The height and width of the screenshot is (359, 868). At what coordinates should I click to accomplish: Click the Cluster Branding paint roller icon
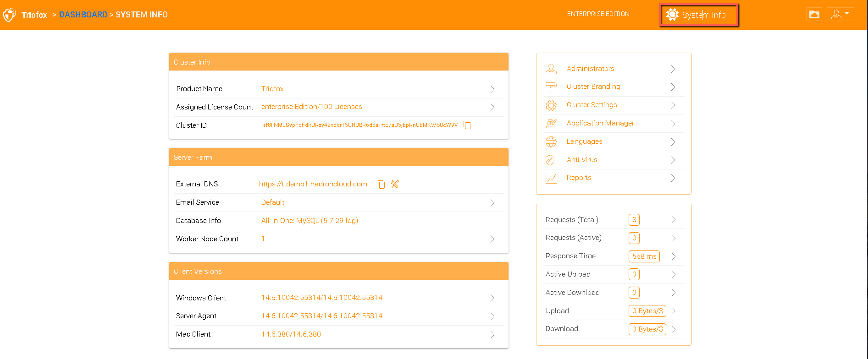(551, 87)
